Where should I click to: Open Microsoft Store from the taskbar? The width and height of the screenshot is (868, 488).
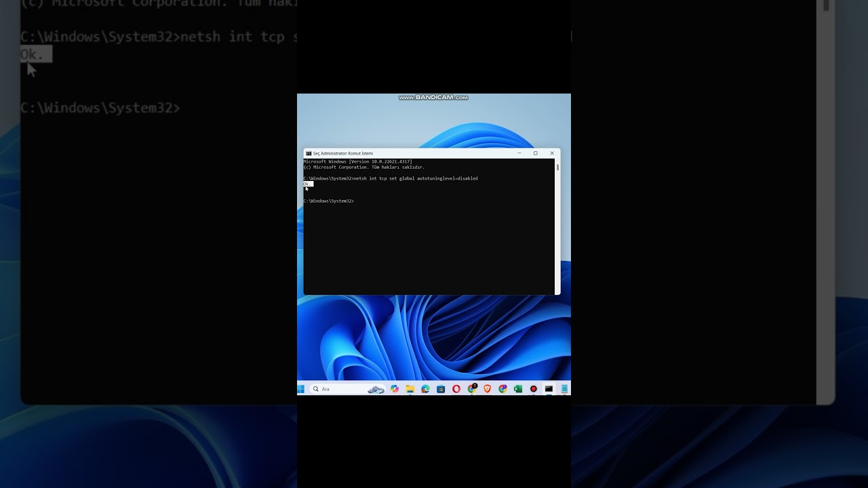tap(441, 389)
